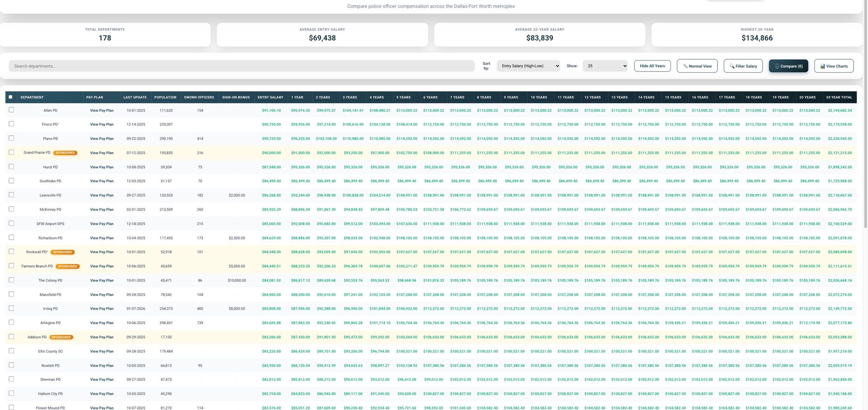The width and height of the screenshot is (868, 410).
Task: Click the scale icon on Compare (0)
Action: (x=777, y=66)
